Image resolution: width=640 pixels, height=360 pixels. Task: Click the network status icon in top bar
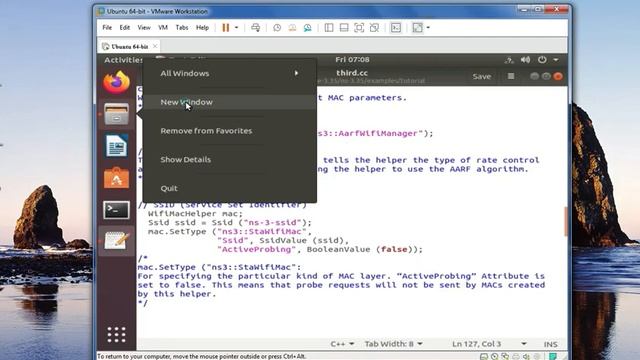(509, 60)
